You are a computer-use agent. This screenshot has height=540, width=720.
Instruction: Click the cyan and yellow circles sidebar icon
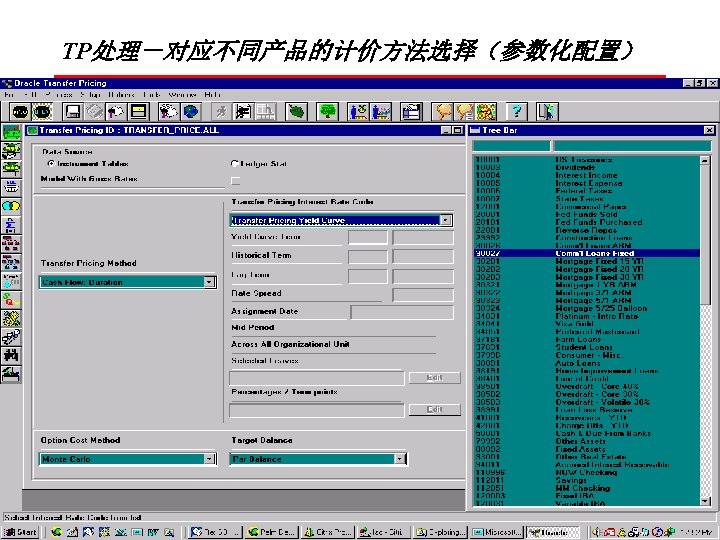point(11,206)
